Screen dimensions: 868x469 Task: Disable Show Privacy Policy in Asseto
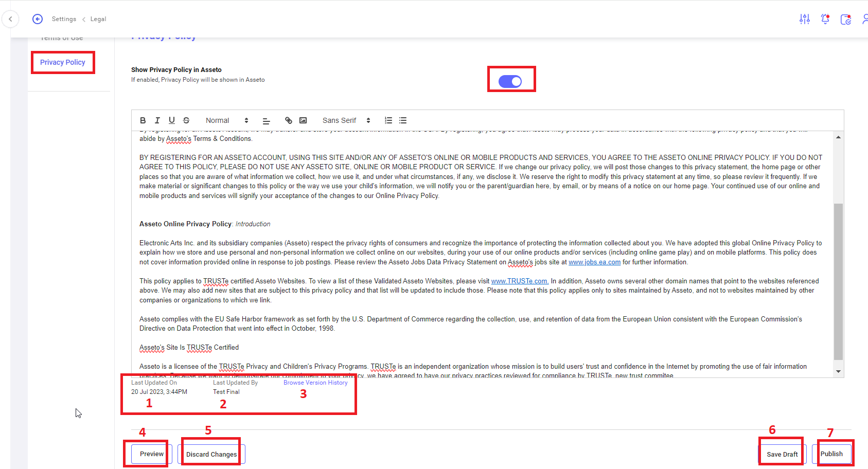(x=510, y=81)
